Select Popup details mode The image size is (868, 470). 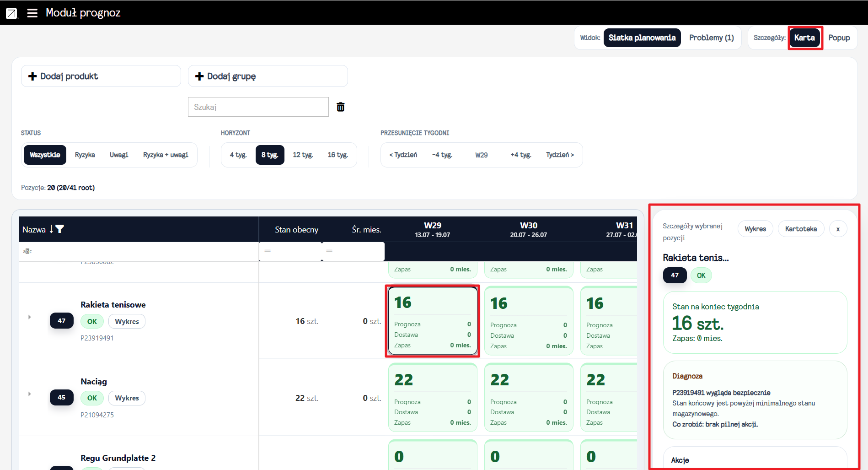[x=839, y=38]
